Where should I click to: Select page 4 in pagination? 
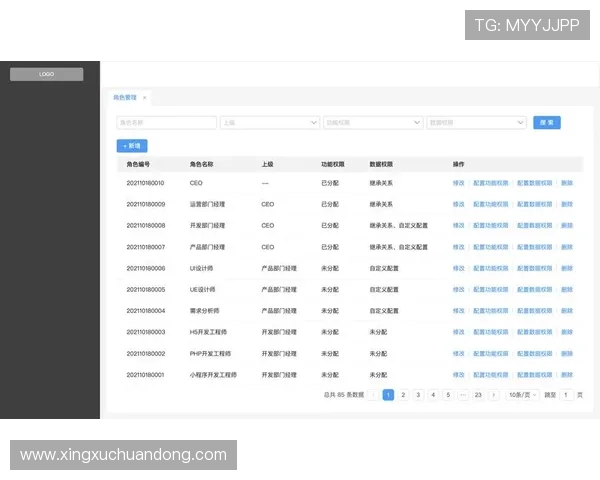tap(433, 395)
